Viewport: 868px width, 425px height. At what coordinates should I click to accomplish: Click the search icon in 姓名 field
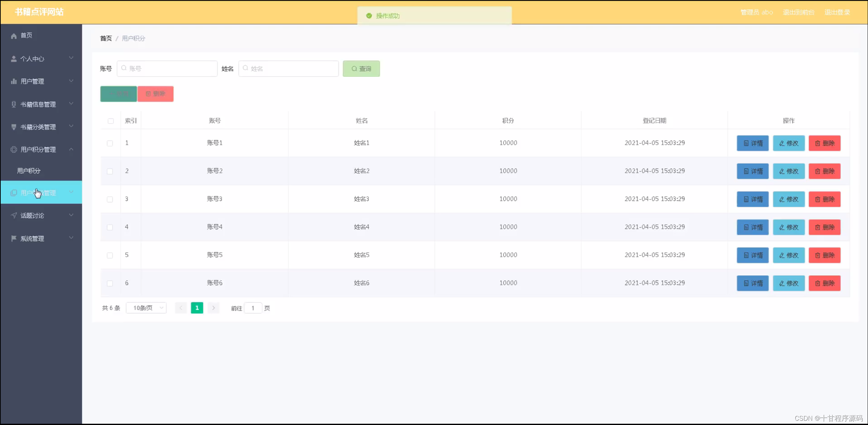point(245,68)
